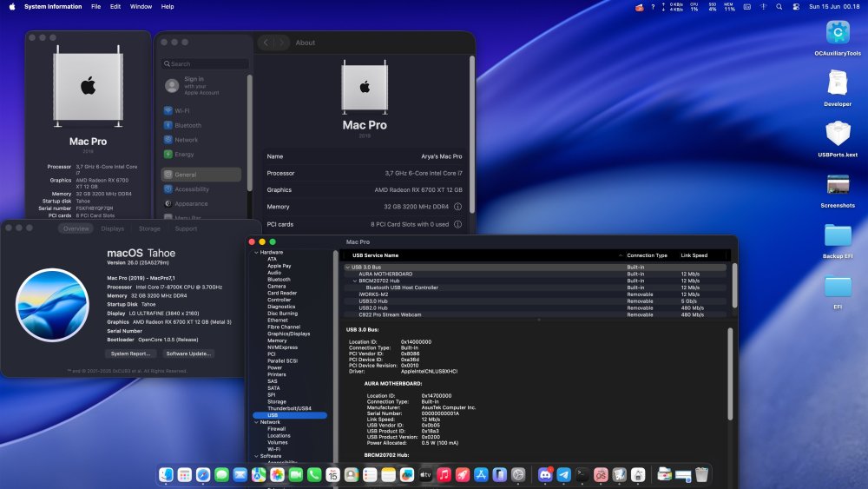This screenshot has width=868, height=489.
Task: Open Finder from the Dock
Action: (166, 474)
